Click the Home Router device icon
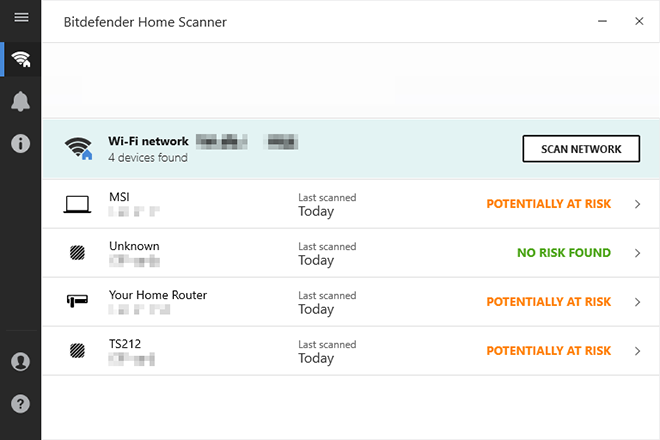Viewport: 660px width, 440px height. click(x=77, y=301)
